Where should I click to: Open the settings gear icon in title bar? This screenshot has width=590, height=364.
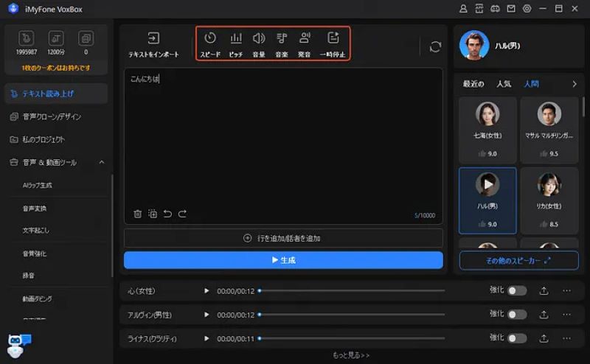coord(527,9)
